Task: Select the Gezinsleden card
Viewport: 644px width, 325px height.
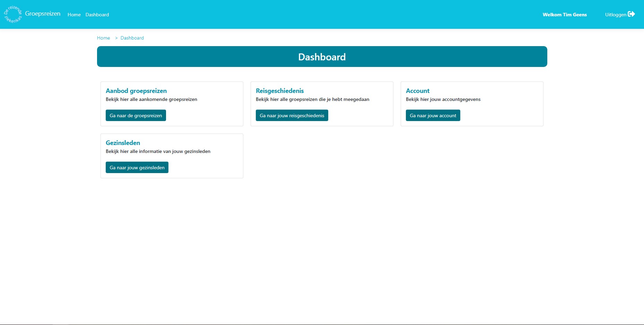Action: click(x=172, y=156)
